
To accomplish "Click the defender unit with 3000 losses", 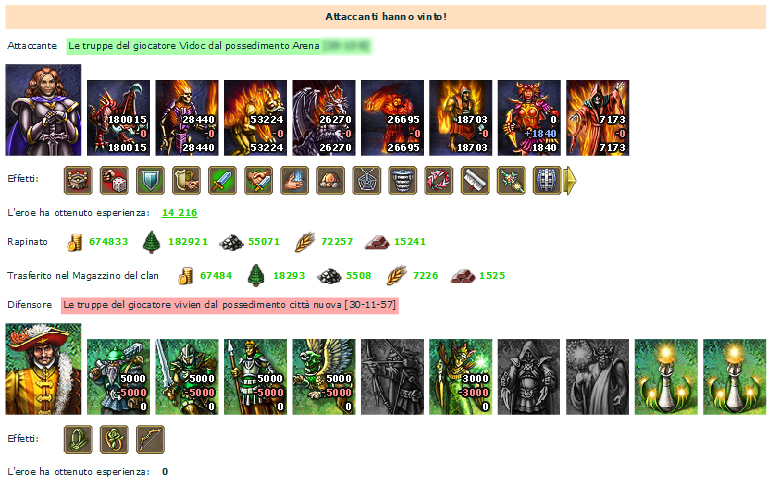I will [461, 377].
